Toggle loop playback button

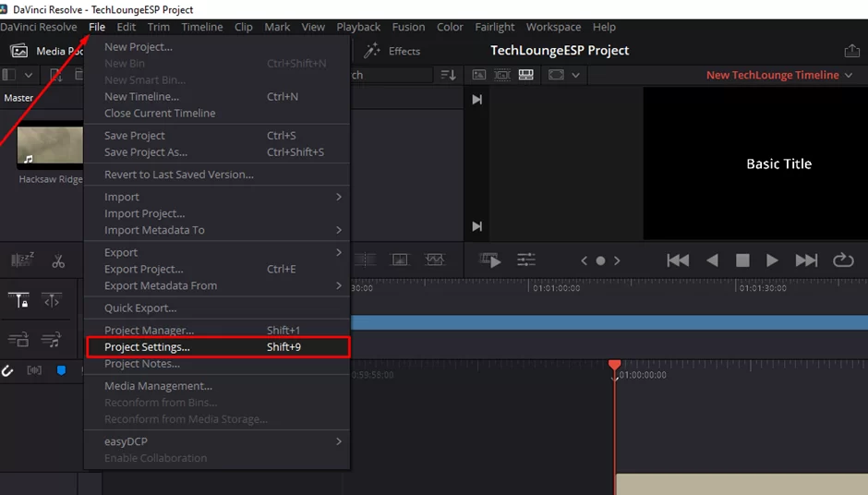tap(843, 260)
